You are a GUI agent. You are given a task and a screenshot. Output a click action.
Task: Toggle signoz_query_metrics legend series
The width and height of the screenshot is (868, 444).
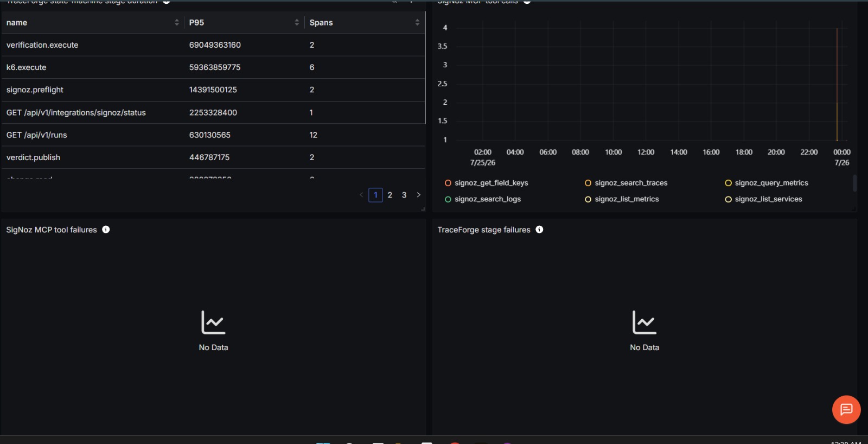click(767, 183)
